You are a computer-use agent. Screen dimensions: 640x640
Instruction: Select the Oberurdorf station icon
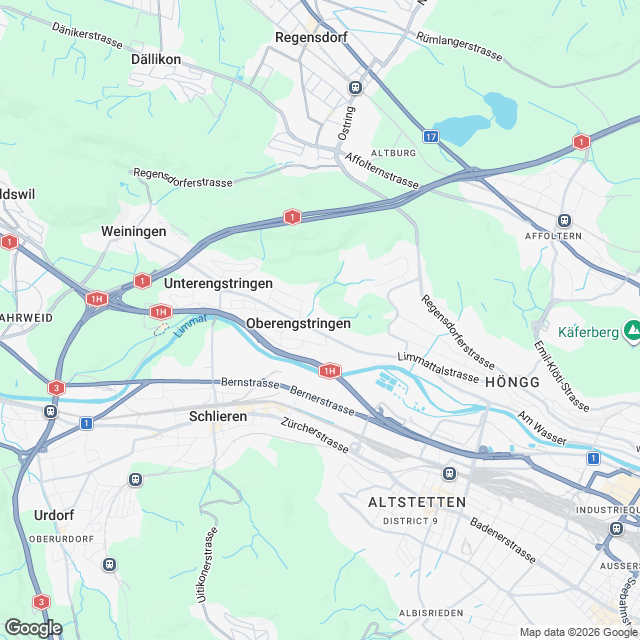109,565
